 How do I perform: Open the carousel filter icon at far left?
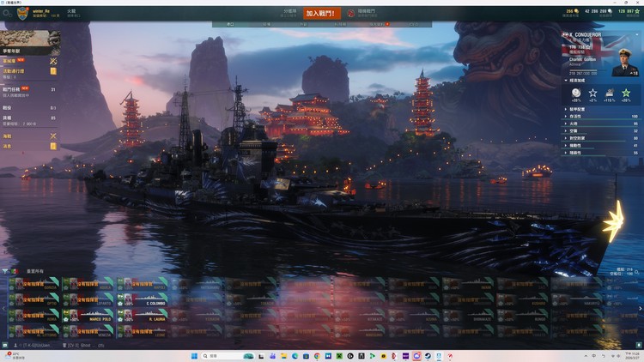pyautogui.click(x=6, y=271)
